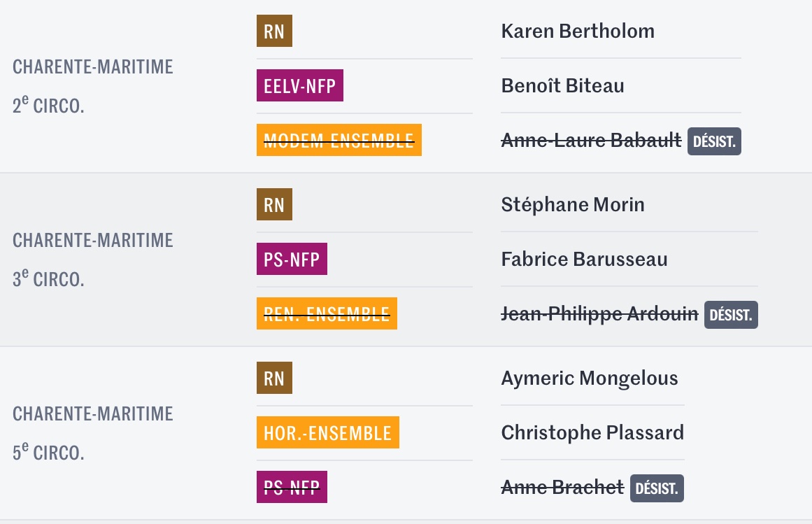
Task: Click Charente-Maritime 3e circo. heading
Action: pos(93,260)
